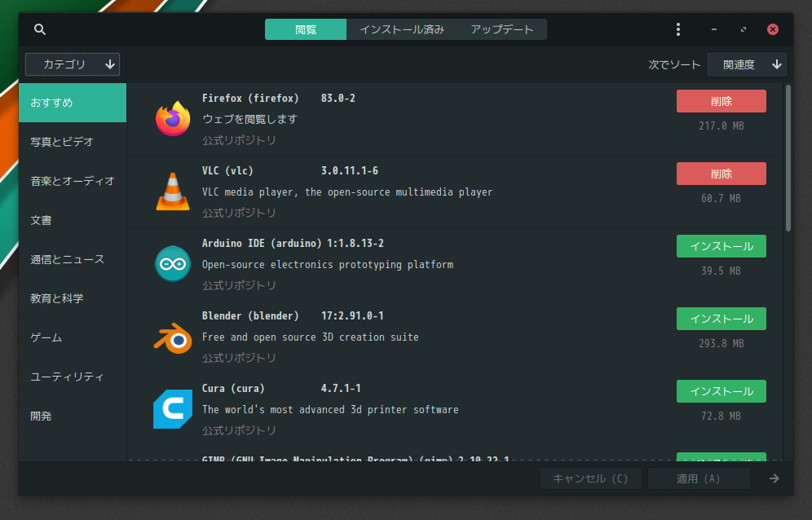This screenshot has width=812, height=520.
Task: Click 削除 to remove VLC
Action: pos(721,174)
